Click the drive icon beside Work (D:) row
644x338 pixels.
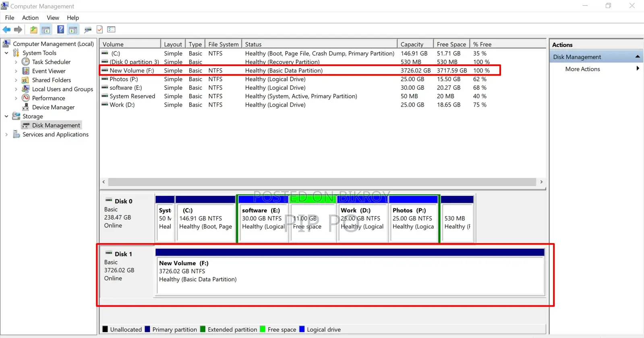click(x=105, y=105)
